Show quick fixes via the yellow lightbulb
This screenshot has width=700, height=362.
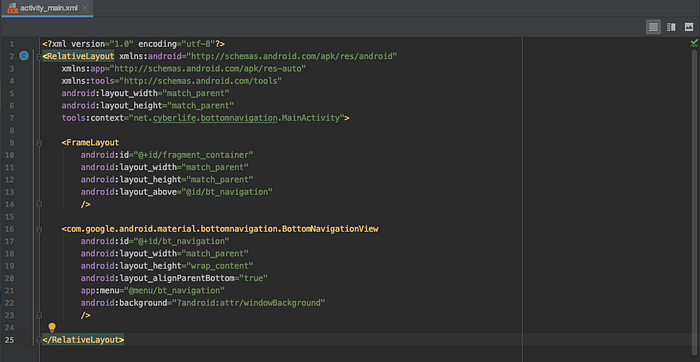[52, 328]
